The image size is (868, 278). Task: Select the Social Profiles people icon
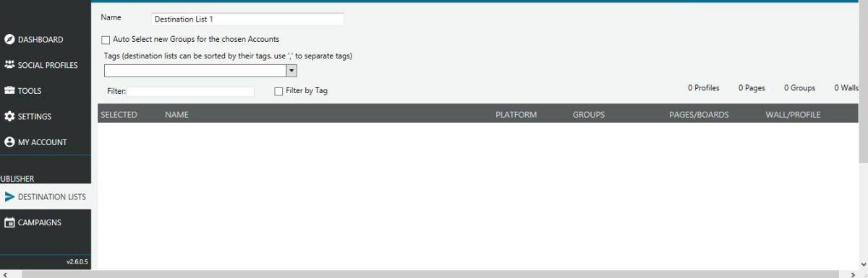pos(9,65)
